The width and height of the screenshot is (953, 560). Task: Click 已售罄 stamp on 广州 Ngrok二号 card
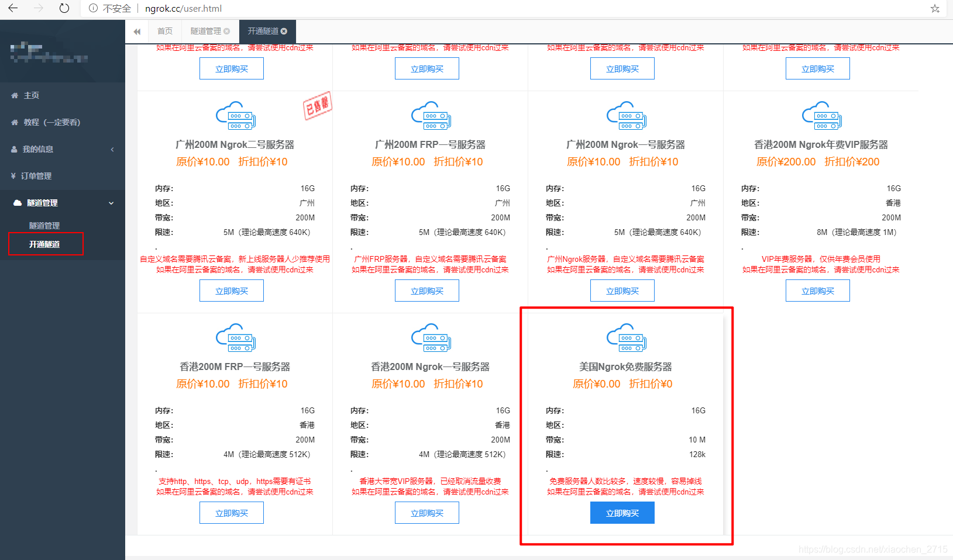point(317,106)
